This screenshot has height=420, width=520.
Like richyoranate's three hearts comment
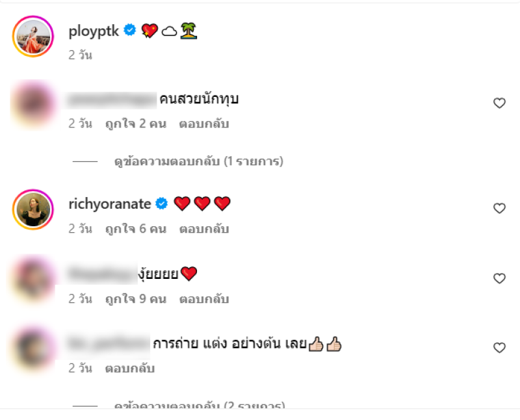tap(499, 208)
